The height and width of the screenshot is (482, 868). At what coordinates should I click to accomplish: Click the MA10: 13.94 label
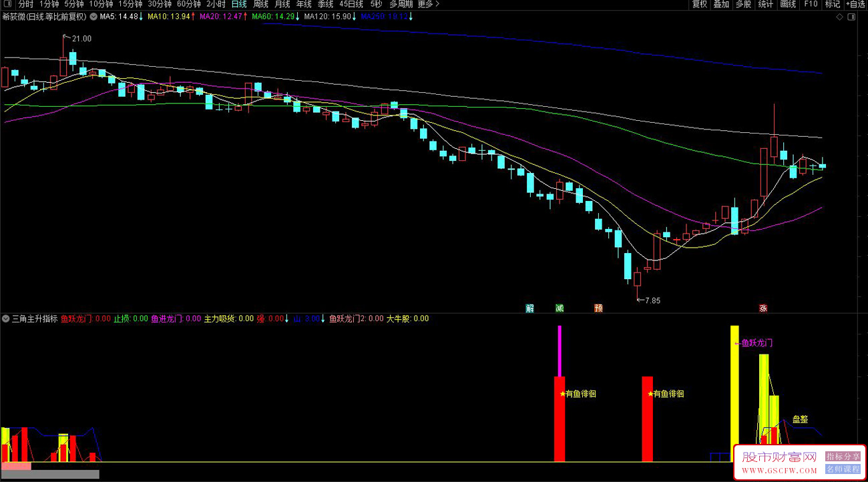click(169, 17)
